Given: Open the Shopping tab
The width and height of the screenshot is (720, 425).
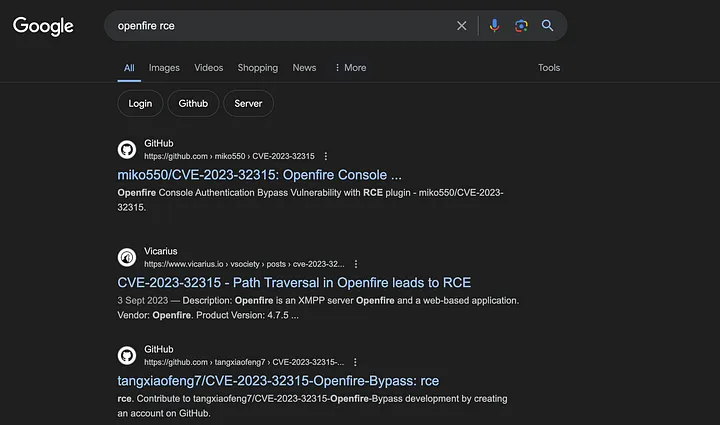Looking at the screenshot, I should pos(258,68).
